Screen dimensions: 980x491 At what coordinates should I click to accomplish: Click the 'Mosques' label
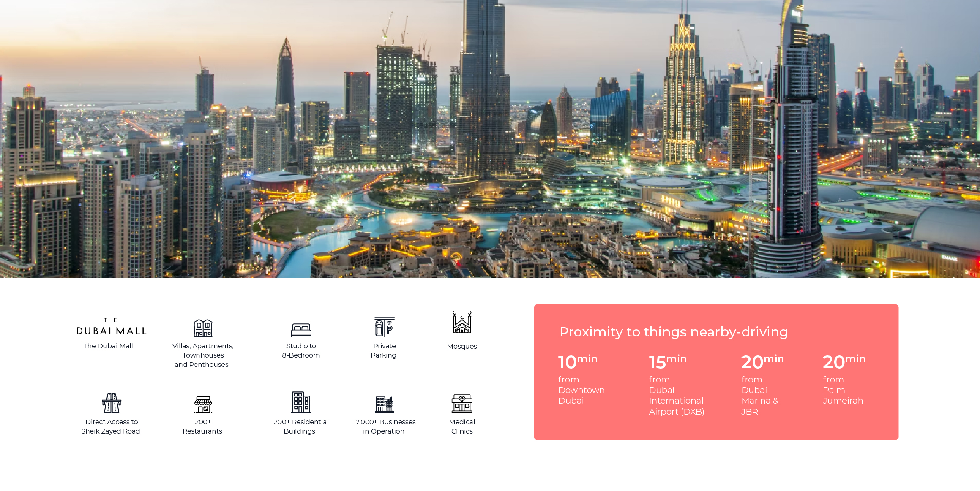tap(462, 347)
